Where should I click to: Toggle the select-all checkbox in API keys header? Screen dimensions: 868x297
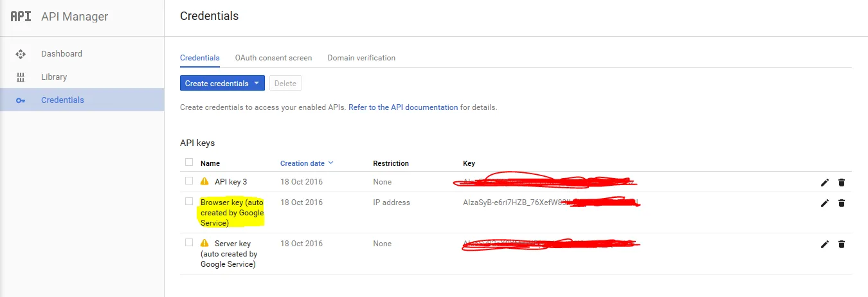tap(189, 162)
